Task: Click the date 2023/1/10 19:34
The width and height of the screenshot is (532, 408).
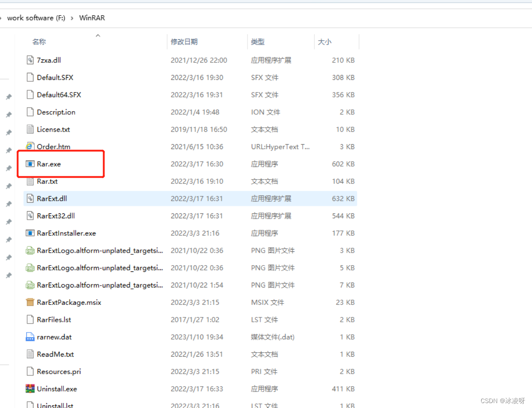Action: click(197, 337)
